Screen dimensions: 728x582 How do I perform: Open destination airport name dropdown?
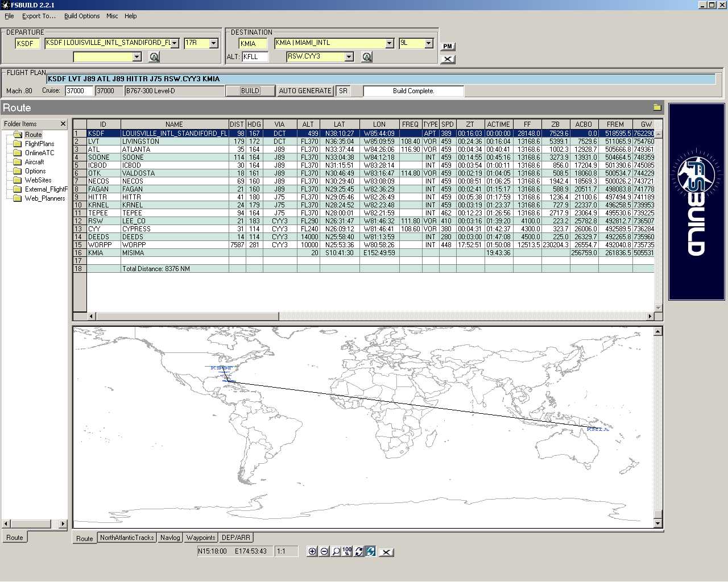[390, 43]
